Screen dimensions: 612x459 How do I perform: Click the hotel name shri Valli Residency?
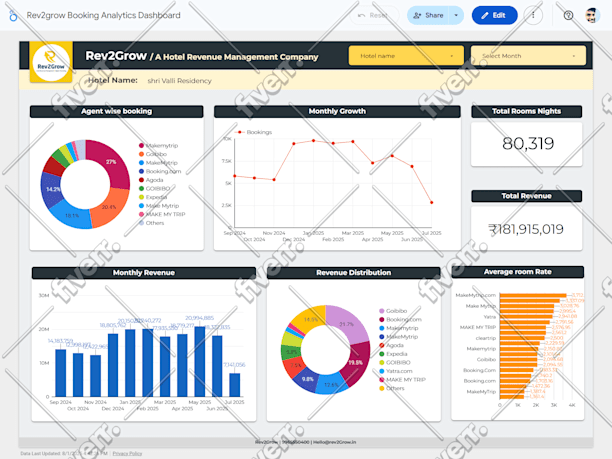179,81
